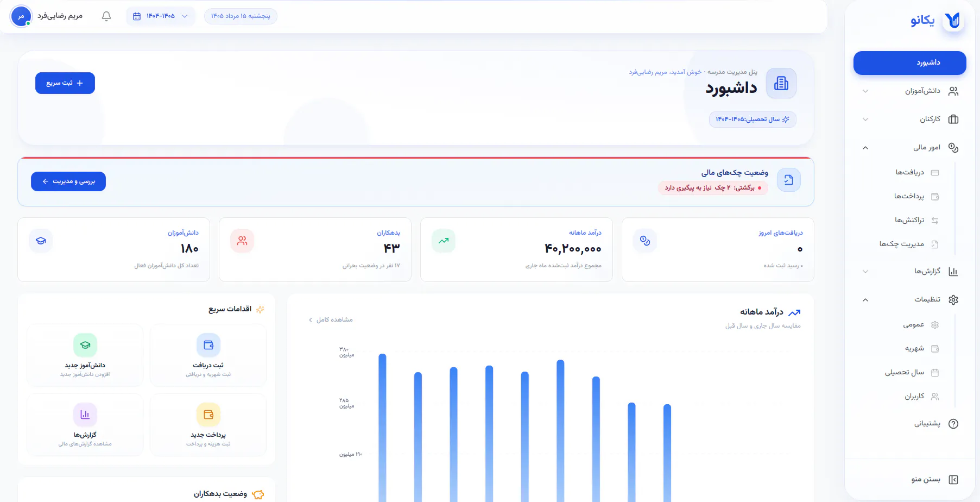The width and height of the screenshot is (980, 502).
Task: Select the Dashboard menu item
Action: click(x=910, y=63)
